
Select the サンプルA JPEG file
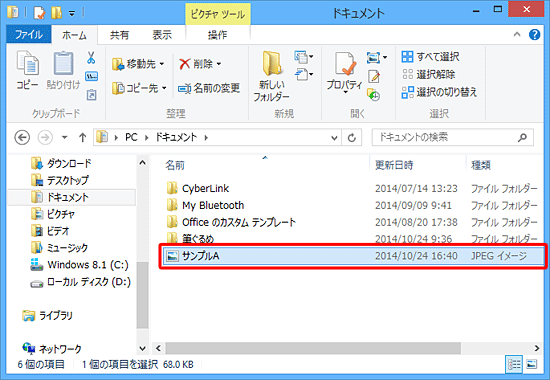tap(353, 256)
